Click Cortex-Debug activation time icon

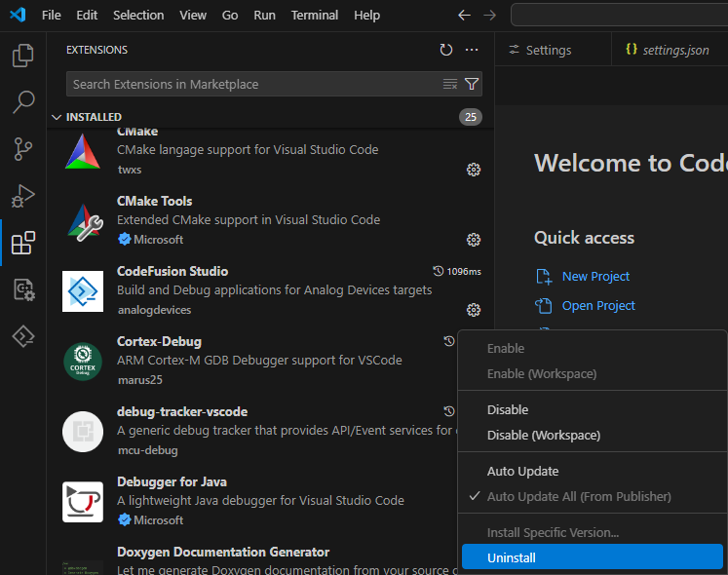449,341
